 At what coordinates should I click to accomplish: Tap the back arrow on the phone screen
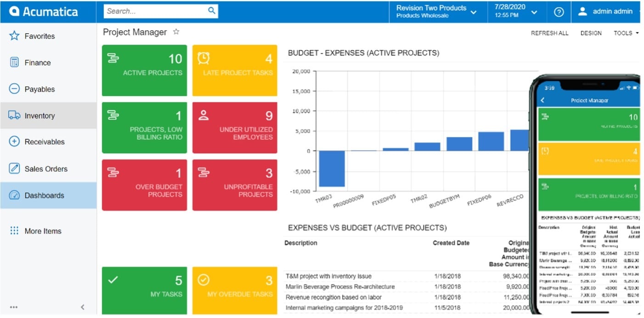[542, 100]
